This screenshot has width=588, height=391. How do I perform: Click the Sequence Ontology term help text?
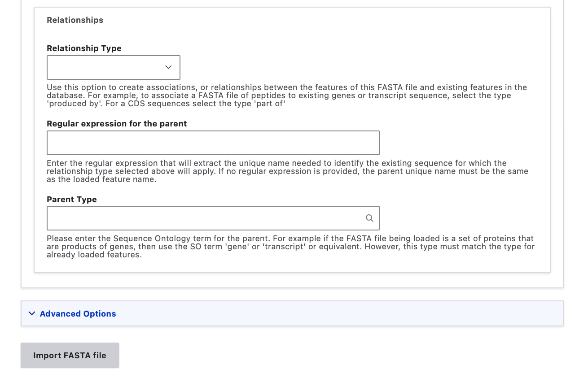(290, 247)
